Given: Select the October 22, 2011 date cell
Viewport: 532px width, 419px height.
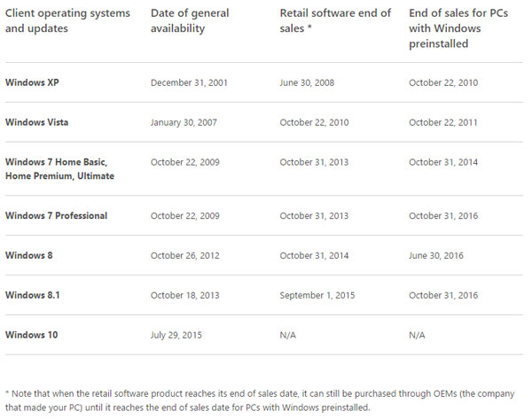Looking at the screenshot, I should point(442,122).
